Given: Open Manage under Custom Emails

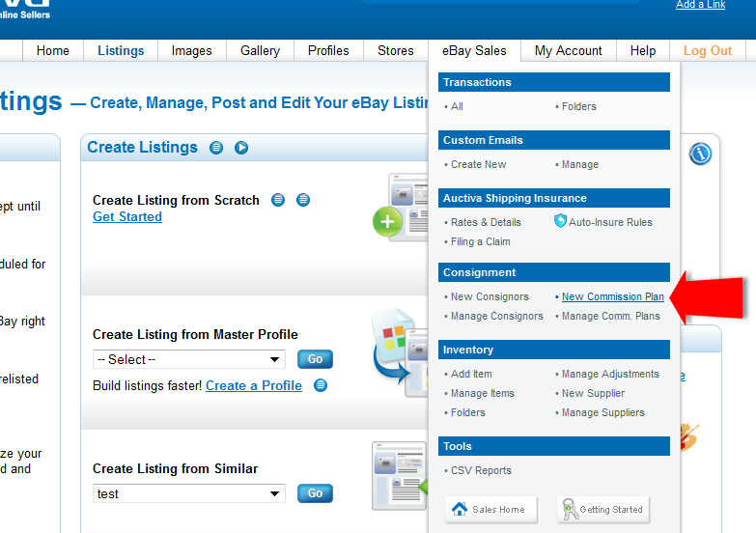Looking at the screenshot, I should coord(580,164).
